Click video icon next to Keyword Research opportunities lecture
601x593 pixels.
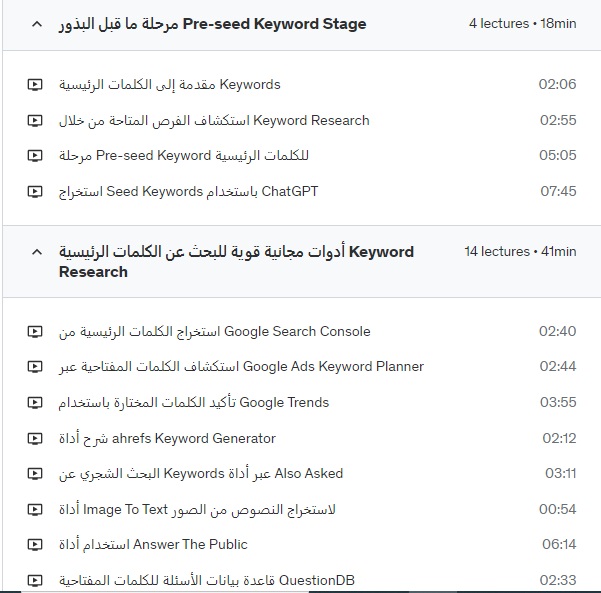tap(35, 121)
